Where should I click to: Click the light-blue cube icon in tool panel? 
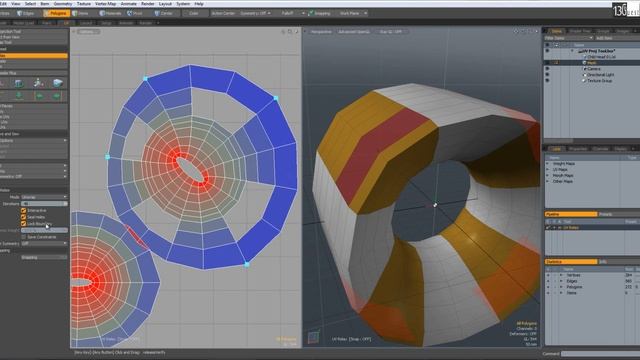click(58, 83)
